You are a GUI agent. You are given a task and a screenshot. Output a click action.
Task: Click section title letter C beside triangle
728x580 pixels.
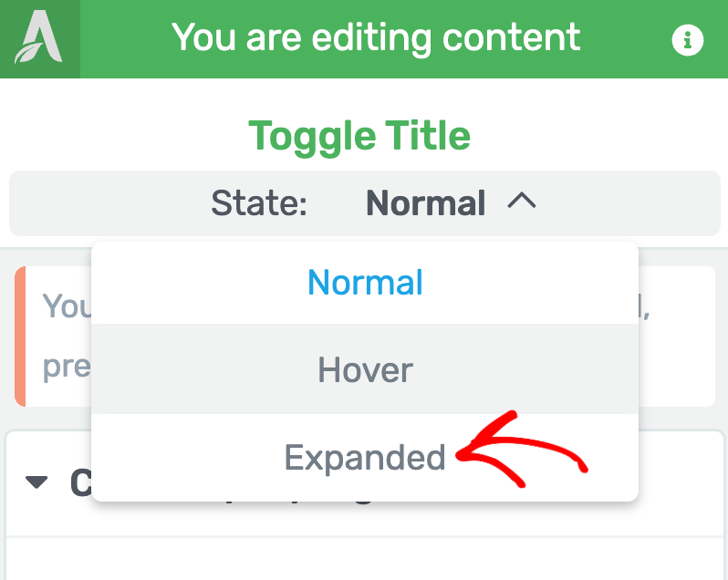point(80,482)
